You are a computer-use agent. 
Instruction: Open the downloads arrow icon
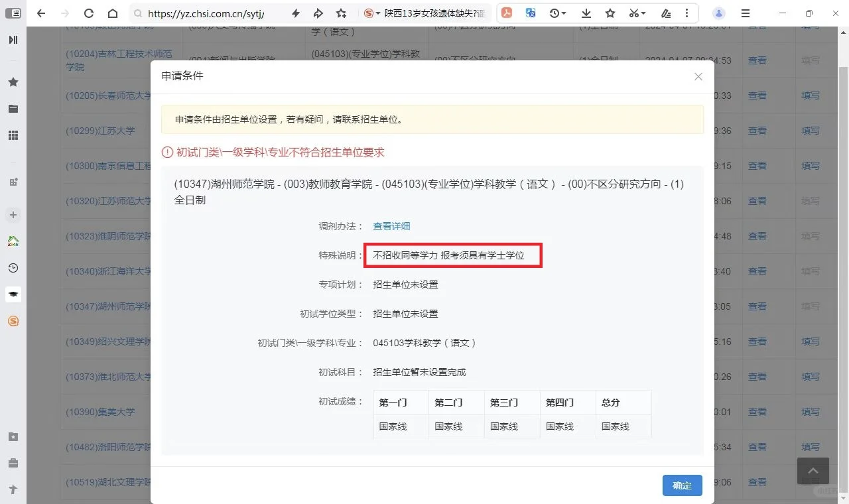(586, 13)
